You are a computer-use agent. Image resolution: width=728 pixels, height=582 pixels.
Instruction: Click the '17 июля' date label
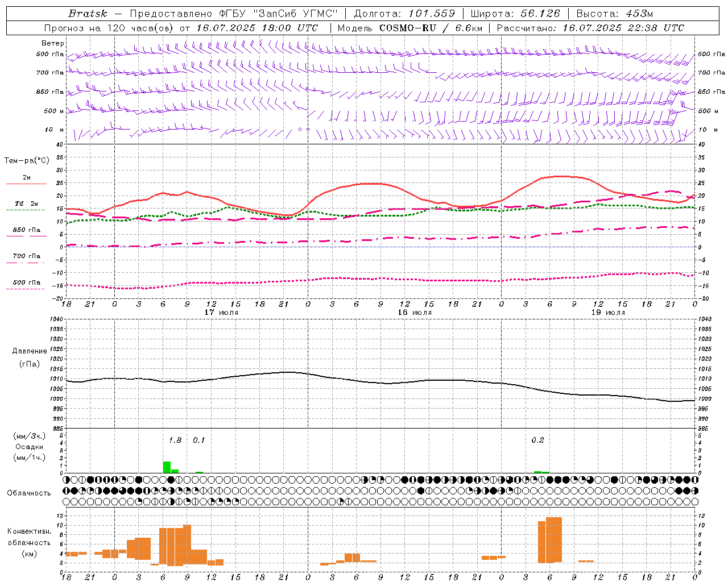(x=221, y=312)
